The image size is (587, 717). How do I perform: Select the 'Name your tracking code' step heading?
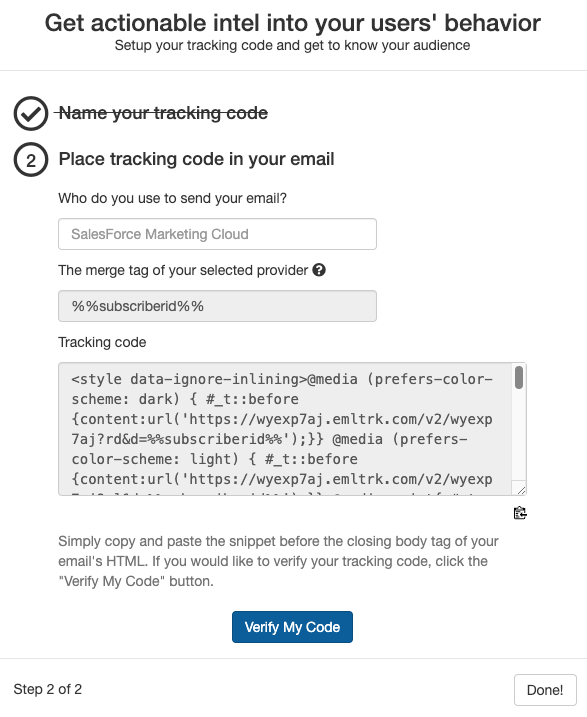pos(163,113)
